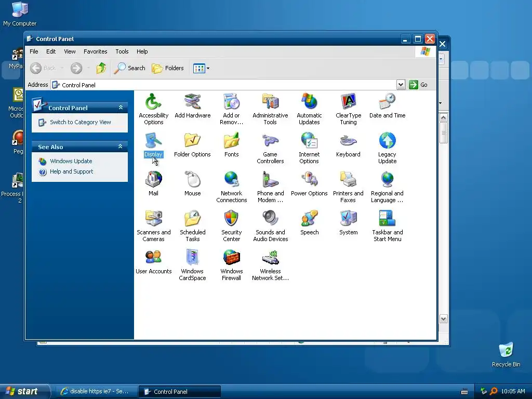The image size is (532, 399).
Task: Click the search magnifier tray icon
Action: (494, 391)
